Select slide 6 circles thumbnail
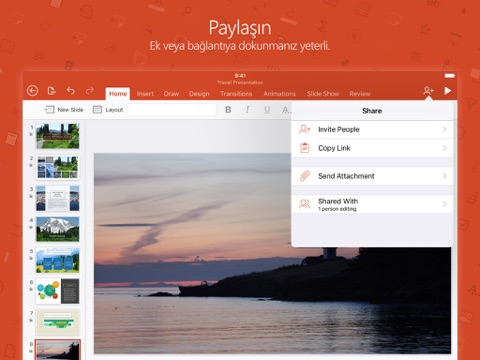Viewport: 480px width, 360px height. [58, 291]
